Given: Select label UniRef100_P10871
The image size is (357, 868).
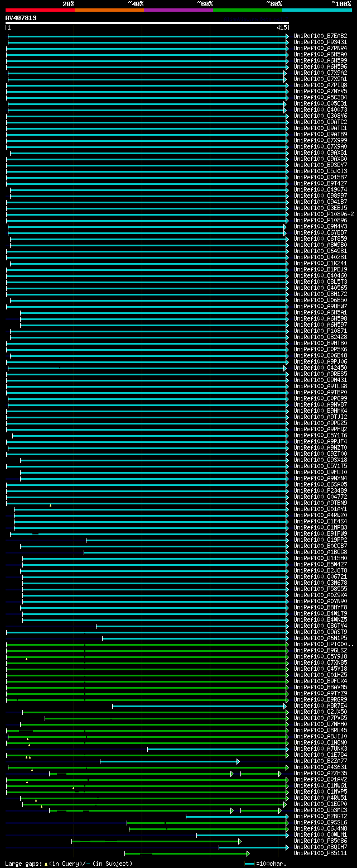Looking at the screenshot, I should point(320,331).
